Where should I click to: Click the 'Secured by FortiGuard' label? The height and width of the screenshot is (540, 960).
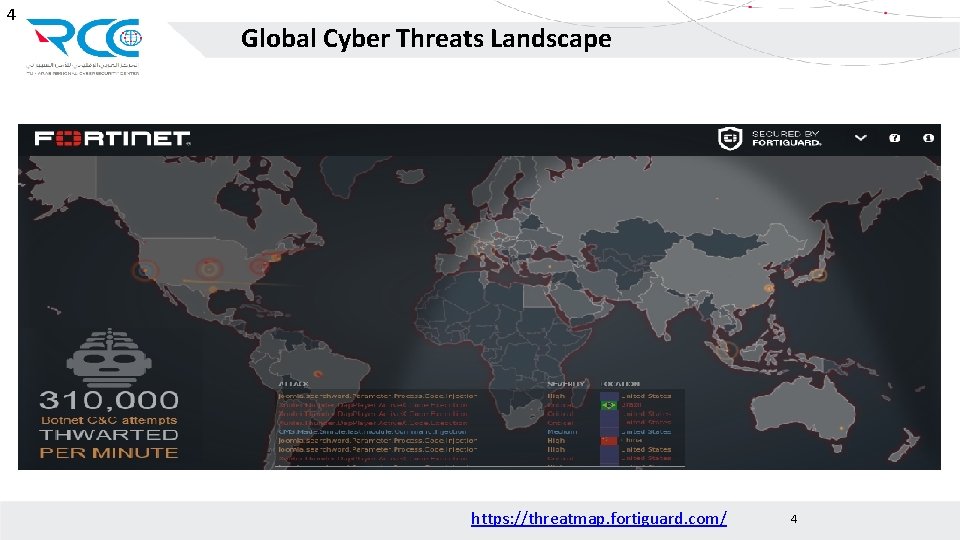point(787,138)
